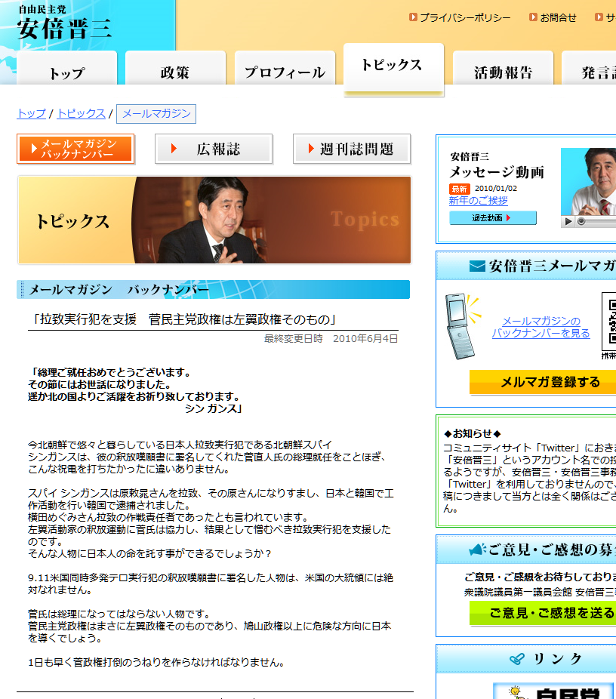Image resolution: width=616 pixels, height=699 pixels.
Task: Click the chain link icon beside リンク
Action: click(517, 659)
